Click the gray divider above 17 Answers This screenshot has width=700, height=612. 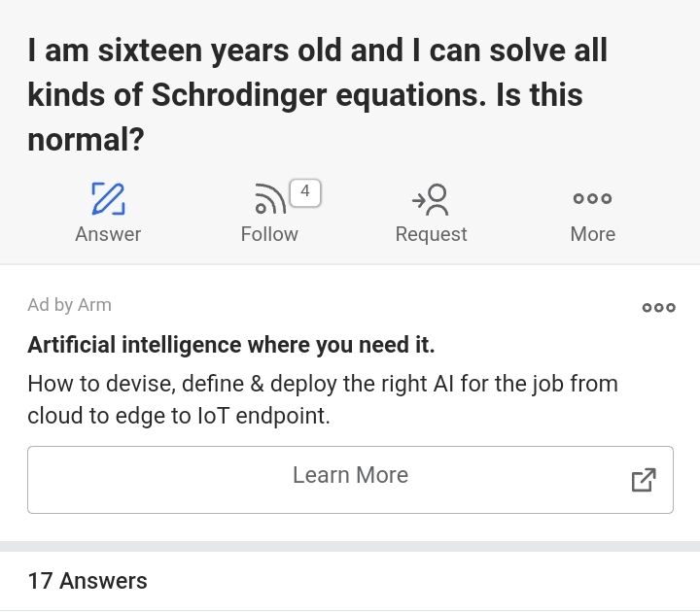point(350,546)
